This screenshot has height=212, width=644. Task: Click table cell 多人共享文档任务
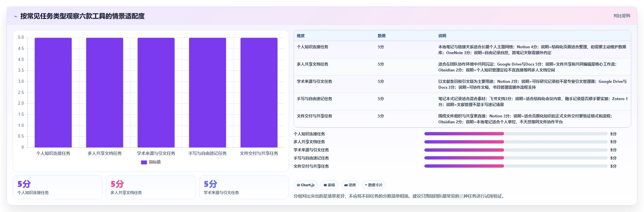click(313, 64)
